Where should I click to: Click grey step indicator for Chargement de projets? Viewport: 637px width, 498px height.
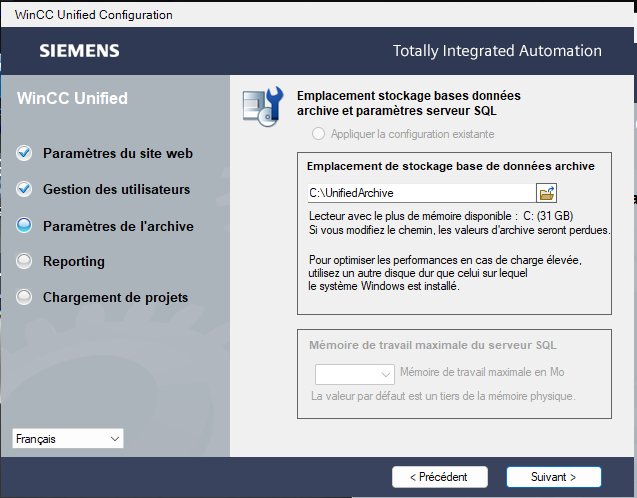point(24,297)
